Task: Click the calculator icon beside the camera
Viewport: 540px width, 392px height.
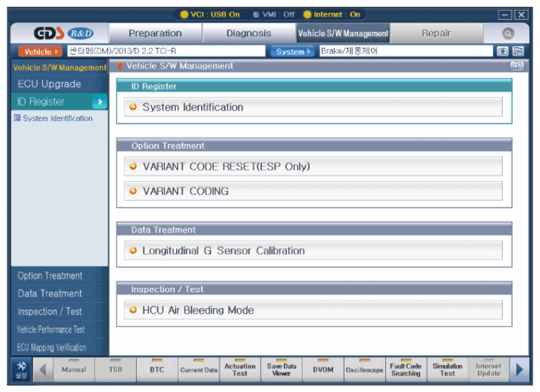Action: click(519, 51)
